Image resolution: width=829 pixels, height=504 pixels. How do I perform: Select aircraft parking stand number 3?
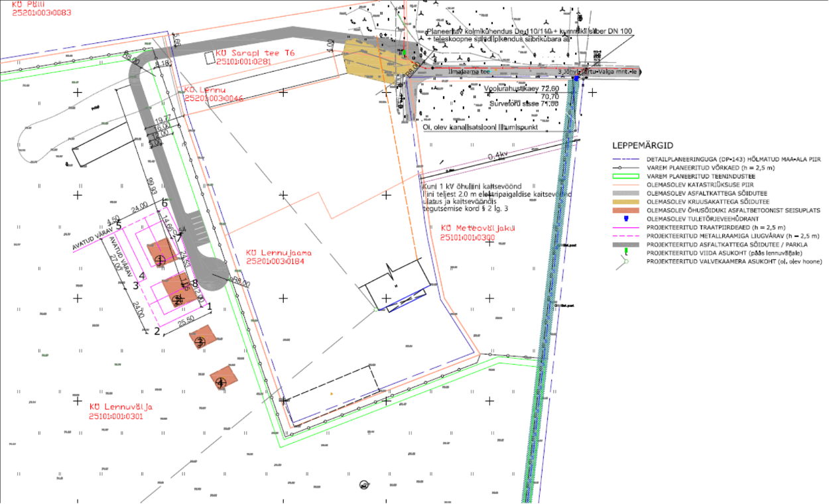200,342
